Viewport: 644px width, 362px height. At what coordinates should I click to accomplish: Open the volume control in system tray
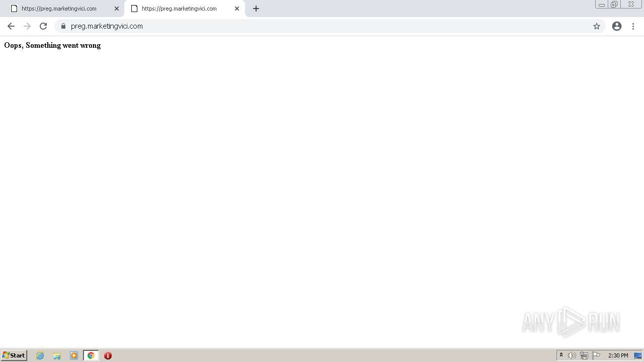572,355
